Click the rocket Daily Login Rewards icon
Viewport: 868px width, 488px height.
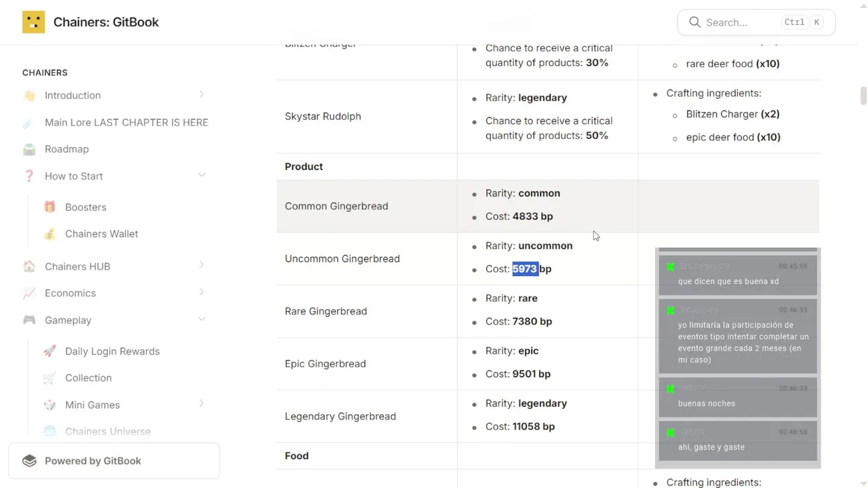tap(50, 351)
